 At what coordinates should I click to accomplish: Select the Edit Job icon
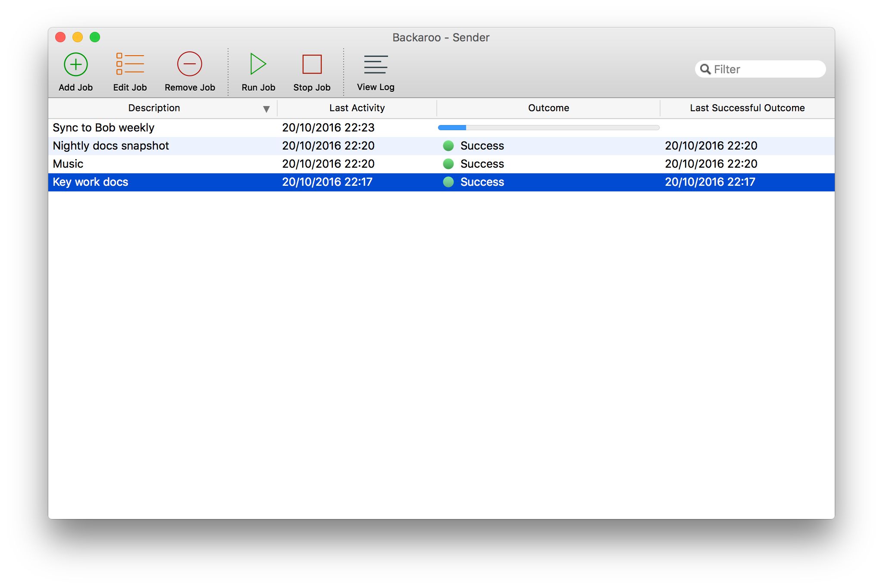point(129,64)
